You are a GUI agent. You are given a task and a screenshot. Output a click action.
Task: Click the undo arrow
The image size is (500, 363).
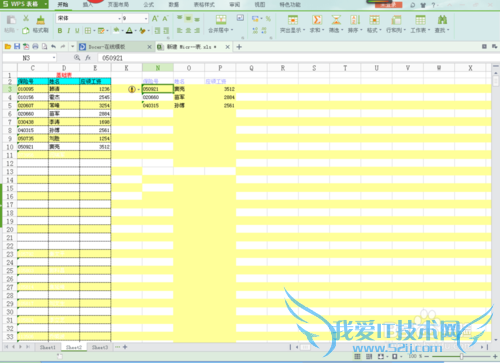[53, 47]
